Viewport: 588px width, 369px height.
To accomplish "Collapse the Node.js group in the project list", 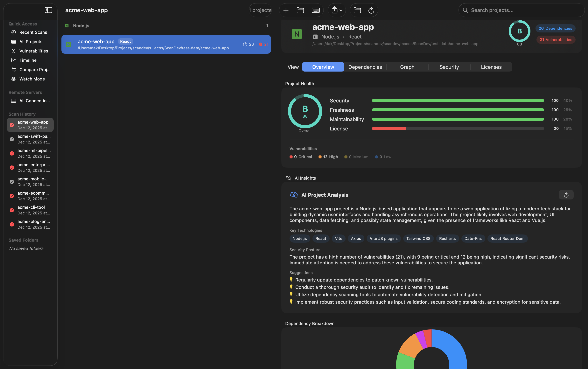I will [x=81, y=25].
